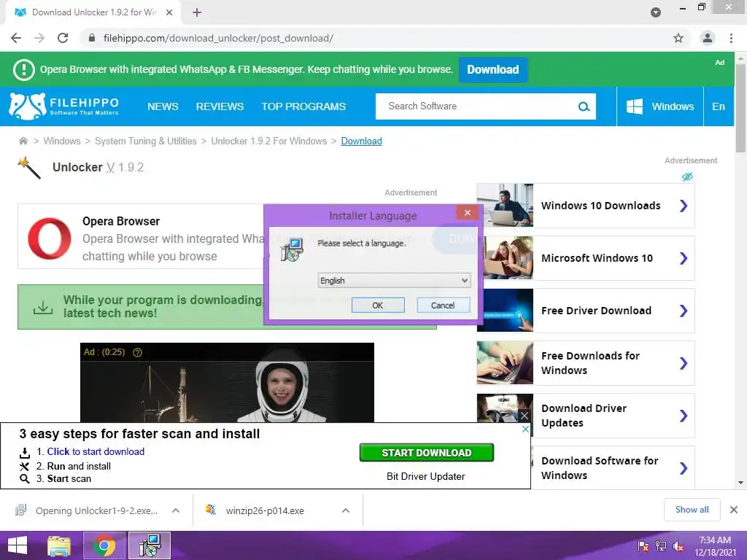Click the site padlock icon in address bar
Viewport: 747px width, 560px height.
92,38
